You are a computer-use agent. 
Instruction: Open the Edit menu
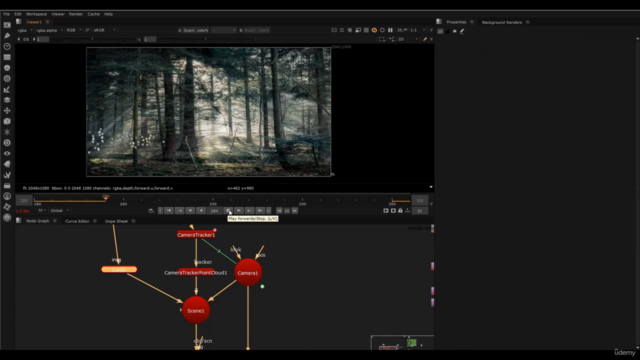[x=18, y=14]
